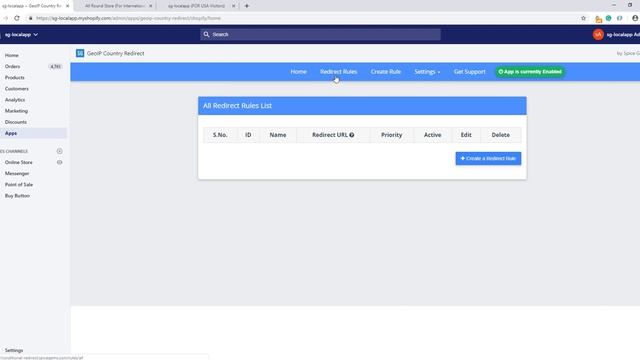The width and height of the screenshot is (640, 360).
Task: Switch to All Round Store browser tab
Action: pos(115,6)
